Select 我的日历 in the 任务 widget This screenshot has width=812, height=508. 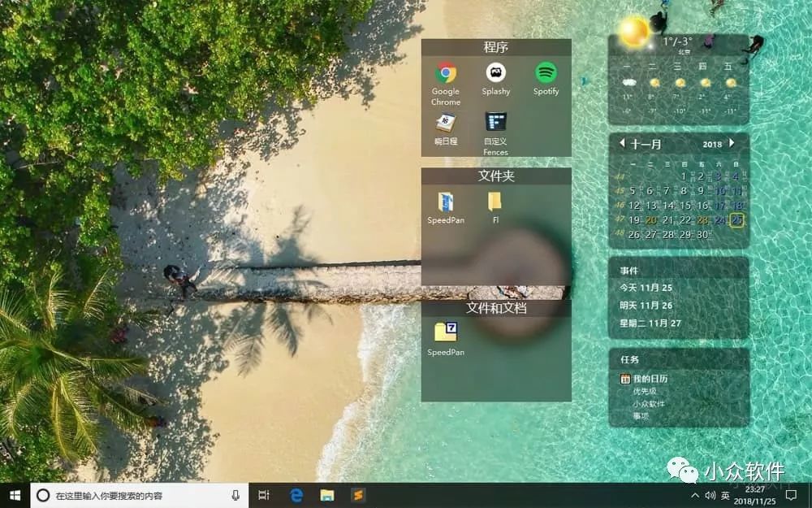[x=650, y=379]
